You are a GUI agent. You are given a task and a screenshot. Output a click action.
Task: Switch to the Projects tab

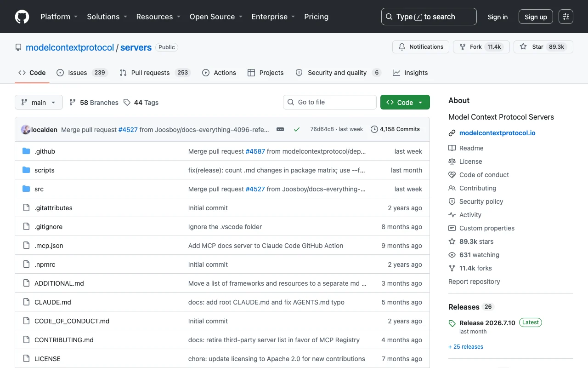pos(266,73)
